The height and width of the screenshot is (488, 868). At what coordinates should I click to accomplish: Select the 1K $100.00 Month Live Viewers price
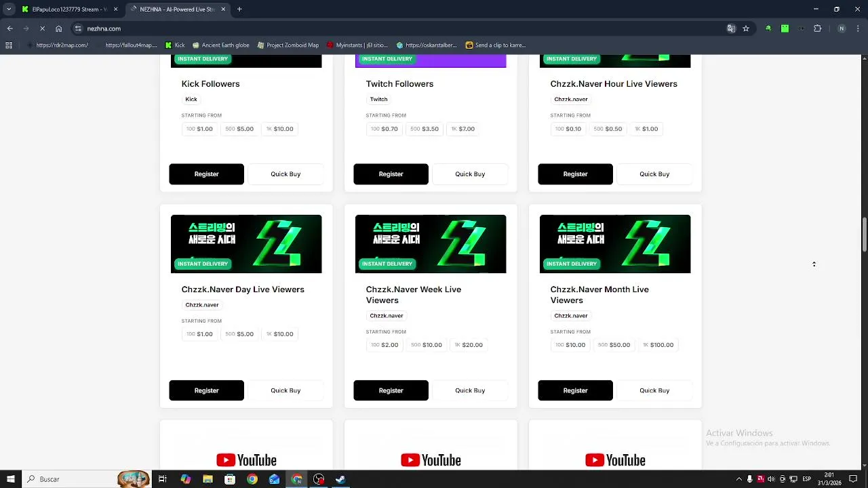(658, 345)
